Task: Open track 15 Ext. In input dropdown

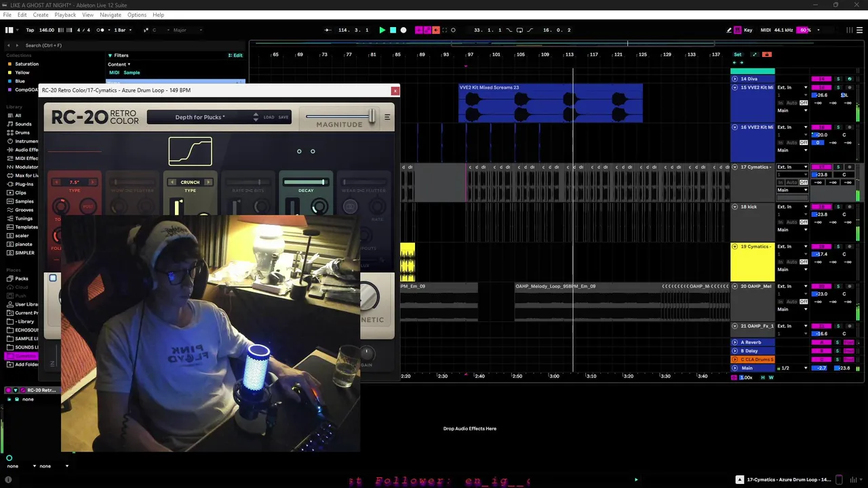Action: click(792, 87)
